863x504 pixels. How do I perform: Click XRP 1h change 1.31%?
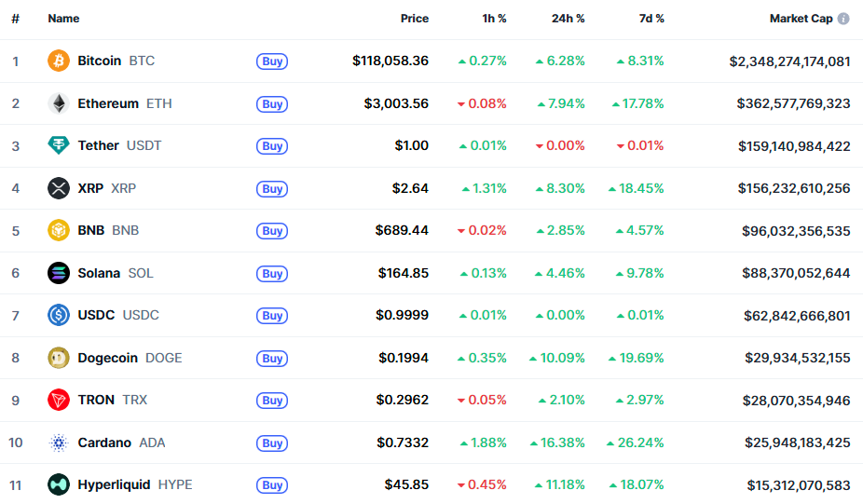(x=485, y=188)
